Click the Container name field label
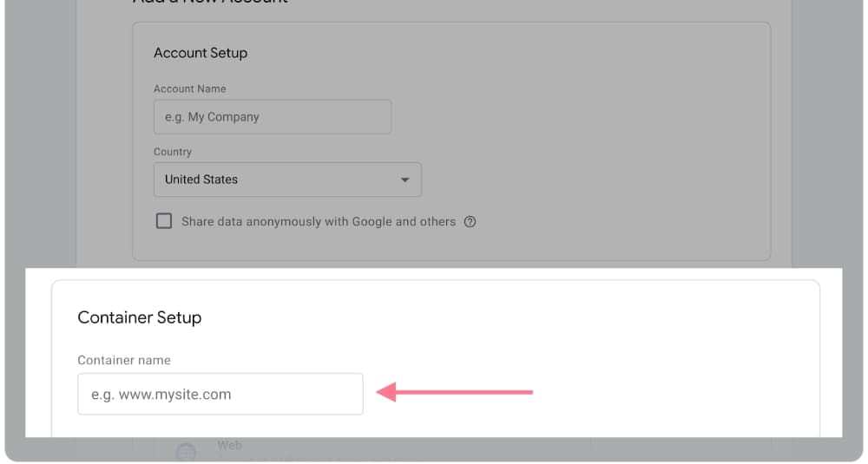The height and width of the screenshot is (464, 868). tap(124, 360)
